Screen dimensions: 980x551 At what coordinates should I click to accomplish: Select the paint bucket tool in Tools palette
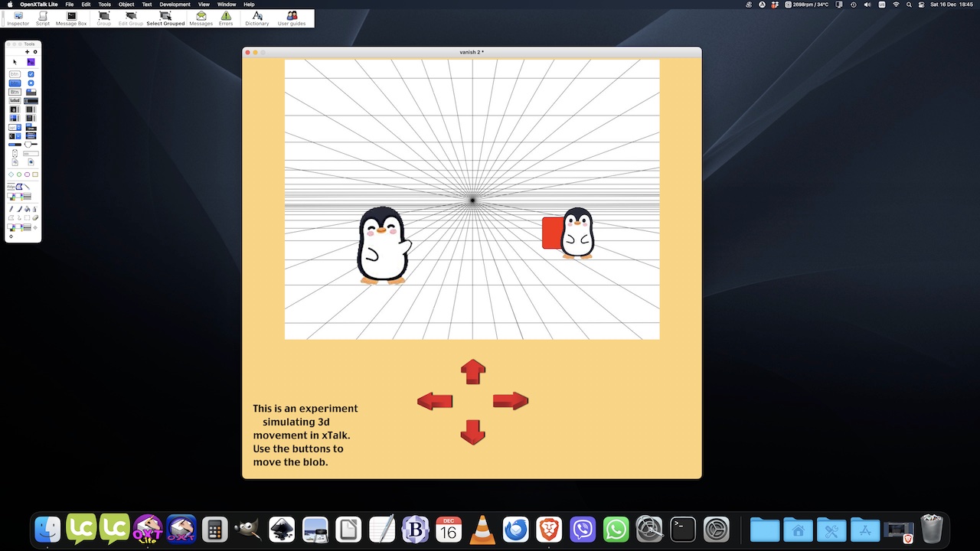[28, 208]
